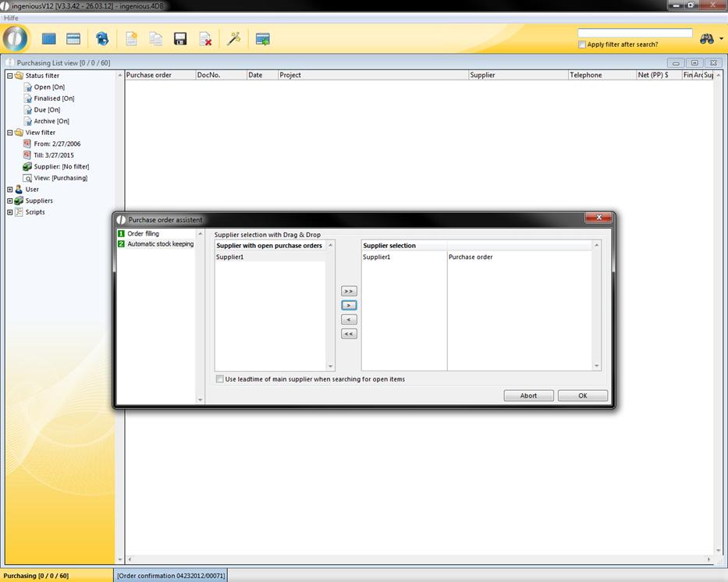Expand the Scripts tree node
The image size is (728, 582).
[9, 212]
